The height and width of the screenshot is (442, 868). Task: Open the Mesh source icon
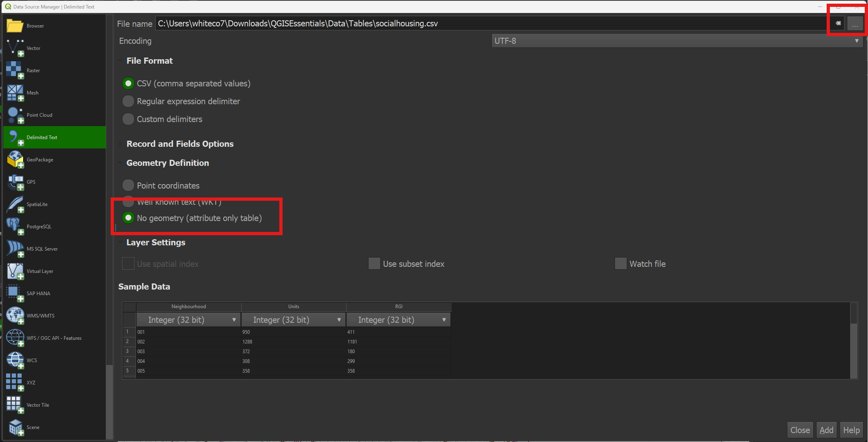point(15,92)
